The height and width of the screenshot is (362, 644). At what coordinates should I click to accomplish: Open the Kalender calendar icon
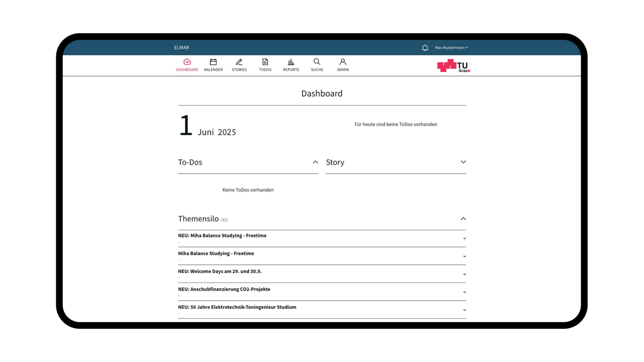click(213, 62)
